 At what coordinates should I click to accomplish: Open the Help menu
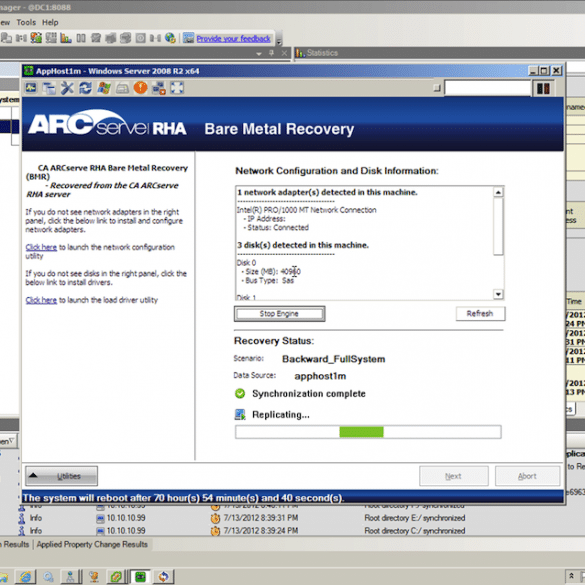(50, 22)
